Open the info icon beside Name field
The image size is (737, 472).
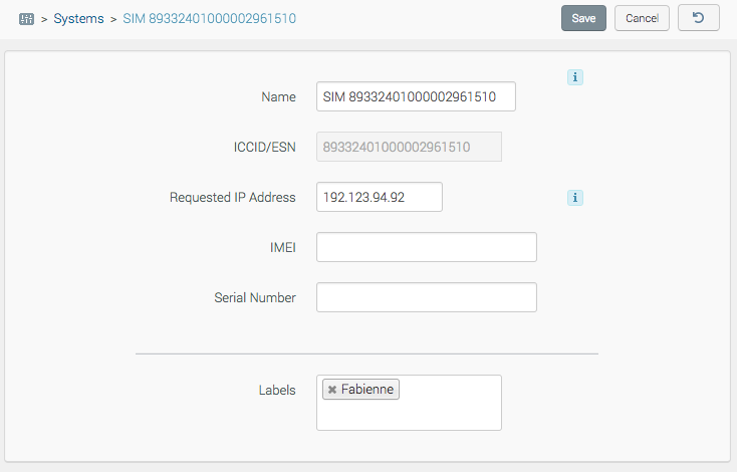[575, 77]
